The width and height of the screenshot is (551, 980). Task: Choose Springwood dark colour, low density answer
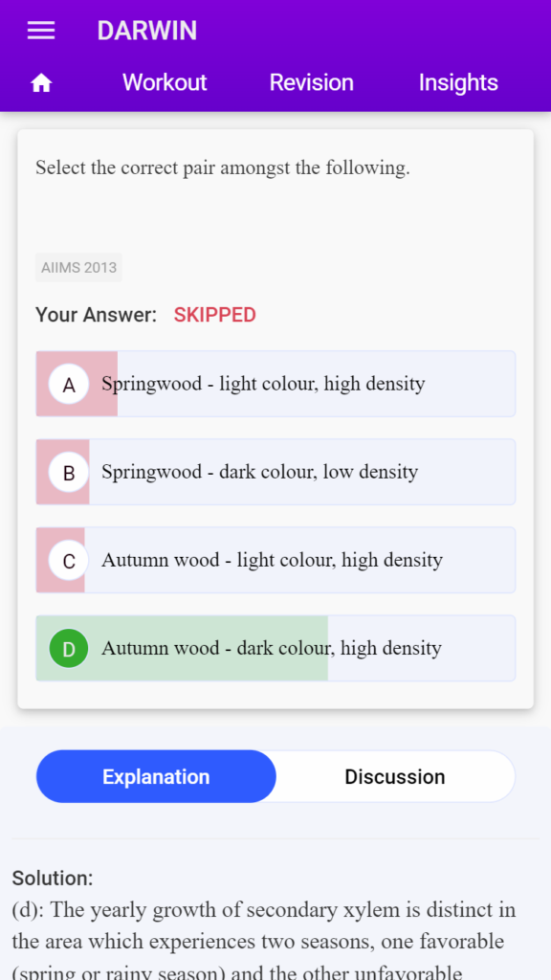(275, 472)
